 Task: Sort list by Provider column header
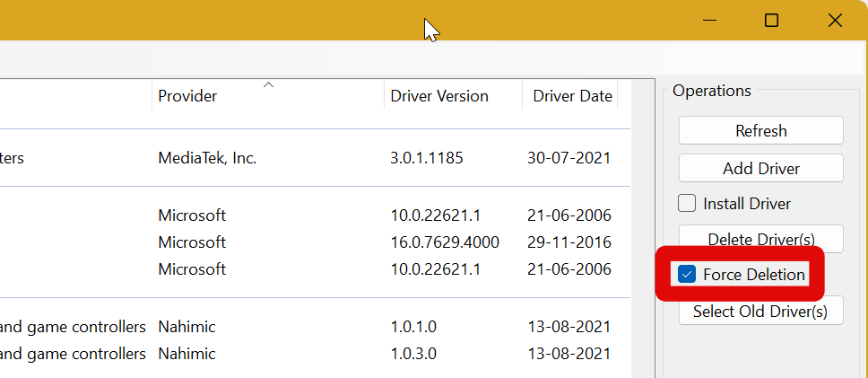pos(188,96)
